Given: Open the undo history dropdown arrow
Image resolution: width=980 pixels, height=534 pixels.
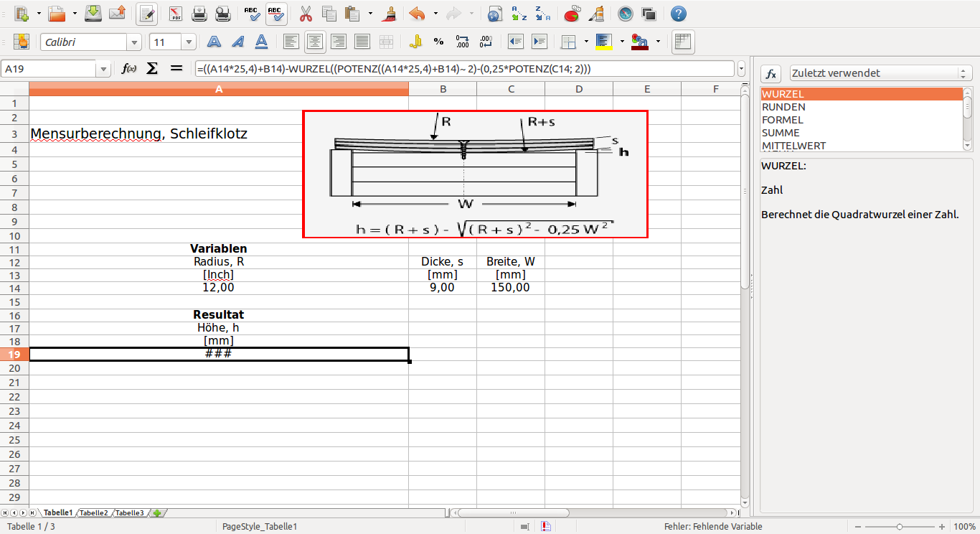Looking at the screenshot, I should pos(435,13).
